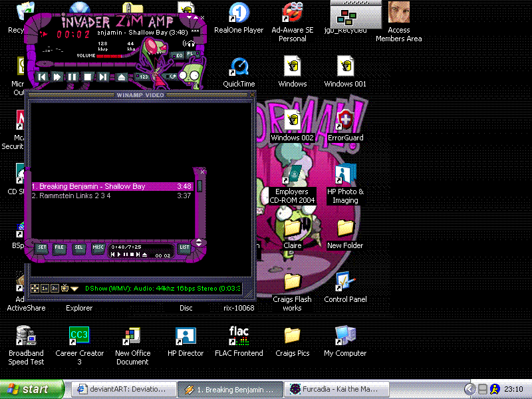Switch to deviantART taskbar window
The width and height of the screenshot is (532, 399).
click(x=124, y=389)
